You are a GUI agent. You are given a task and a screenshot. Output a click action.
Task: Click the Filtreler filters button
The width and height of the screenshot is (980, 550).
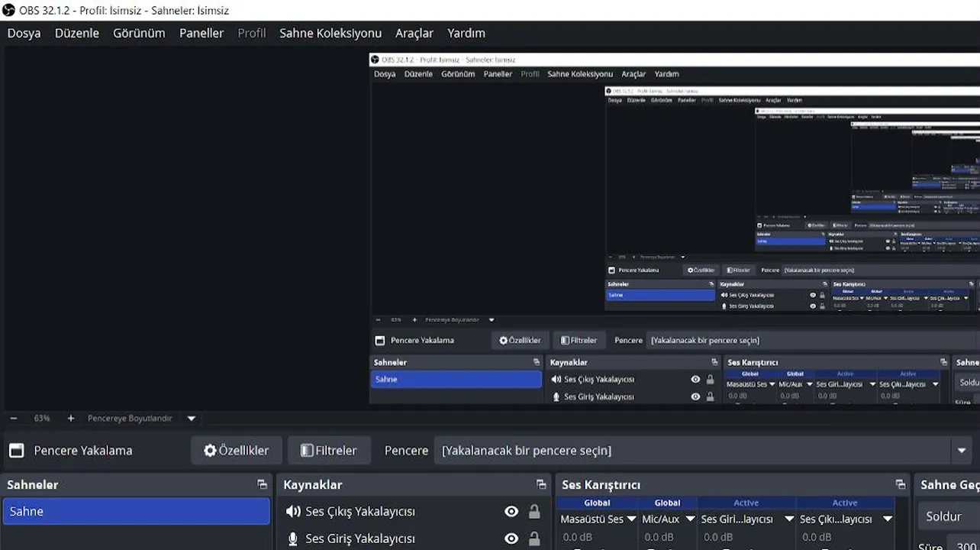329,451
